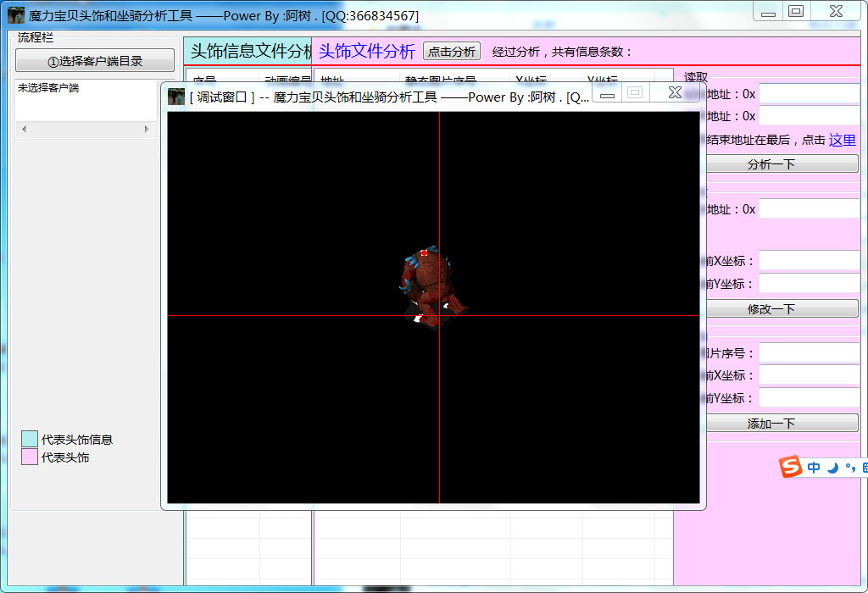Click the Sogou punctuation toggle icon
The height and width of the screenshot is (593, 868).
(x=849, y=468)
